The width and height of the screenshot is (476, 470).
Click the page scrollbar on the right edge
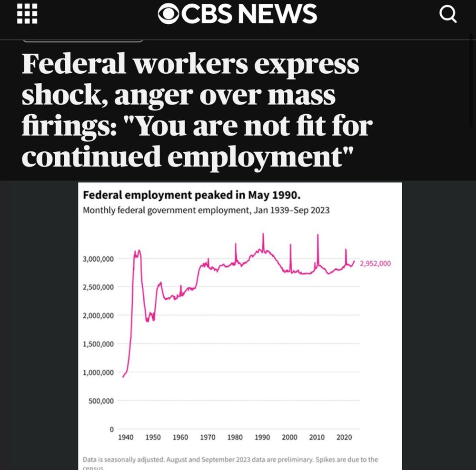(471, 80)
